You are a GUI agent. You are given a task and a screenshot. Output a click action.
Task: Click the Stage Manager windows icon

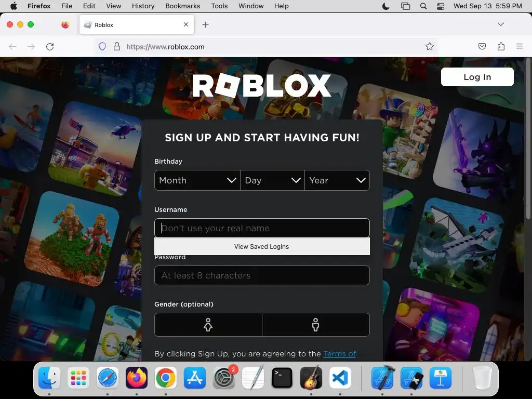pyautogui.click(x=405, y=6)
